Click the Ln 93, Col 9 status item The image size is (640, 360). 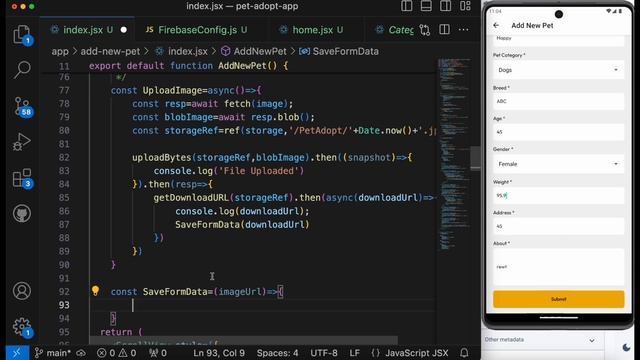[219, 353]
